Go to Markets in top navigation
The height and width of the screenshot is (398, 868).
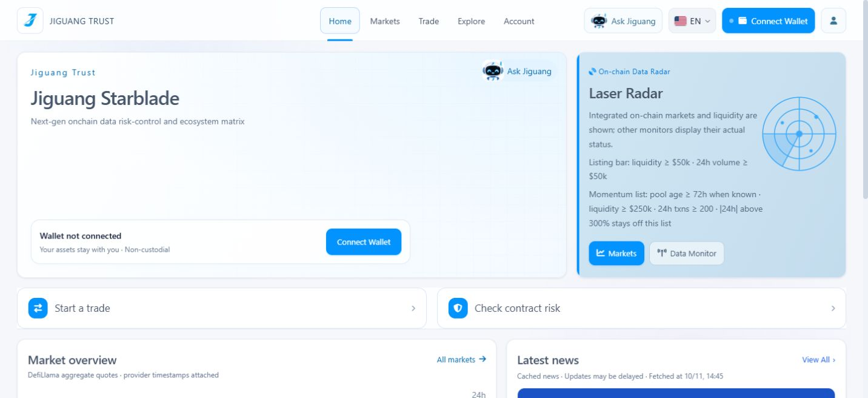[385, 21]
